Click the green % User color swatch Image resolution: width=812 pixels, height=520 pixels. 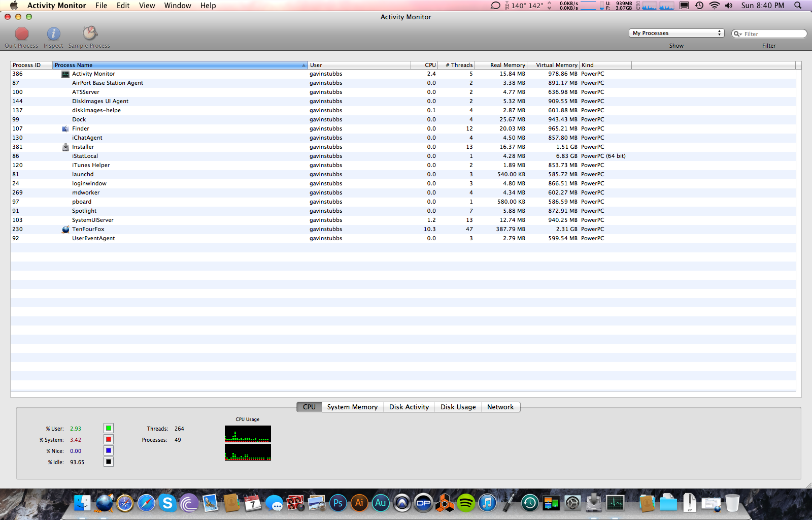109,429
